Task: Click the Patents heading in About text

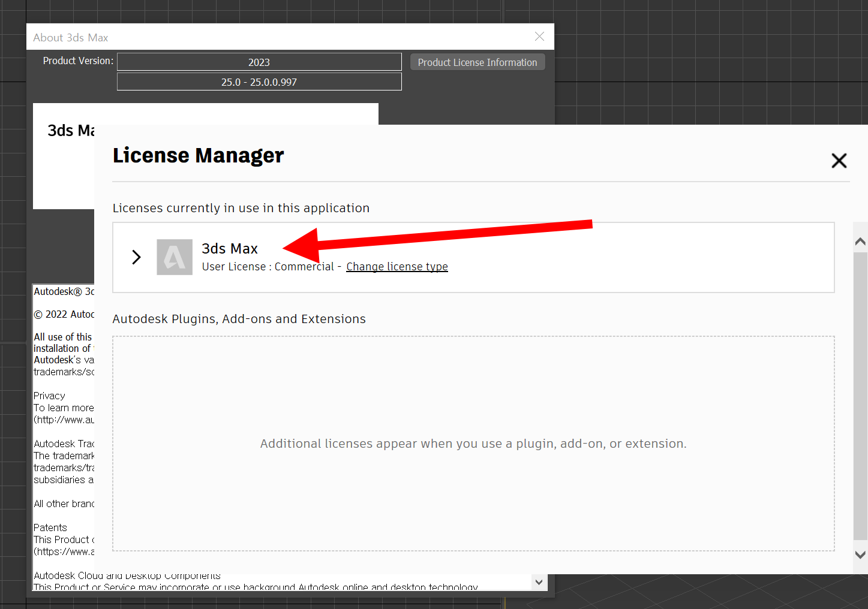Action: click(50, 527)
